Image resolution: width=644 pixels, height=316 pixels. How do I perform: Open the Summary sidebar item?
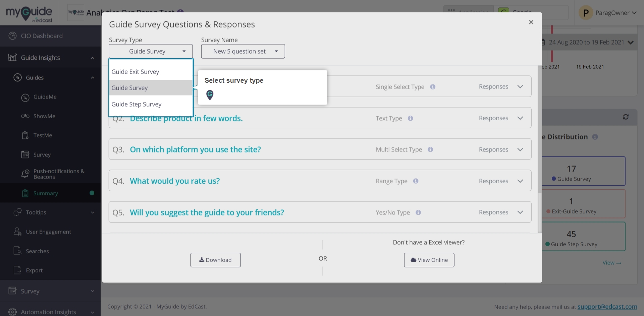50,193
